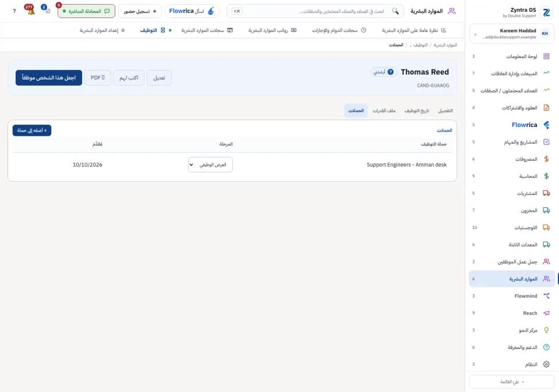Click the notifications bell with 277 badge
Image resolution: width=559 pixels, height=392 pixels.
31,10
